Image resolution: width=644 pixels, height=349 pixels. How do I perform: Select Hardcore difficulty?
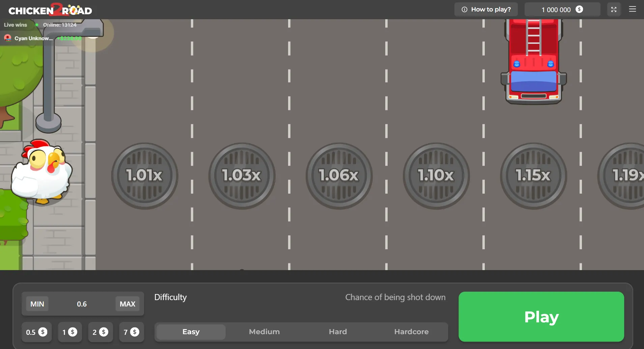(411, 332)
